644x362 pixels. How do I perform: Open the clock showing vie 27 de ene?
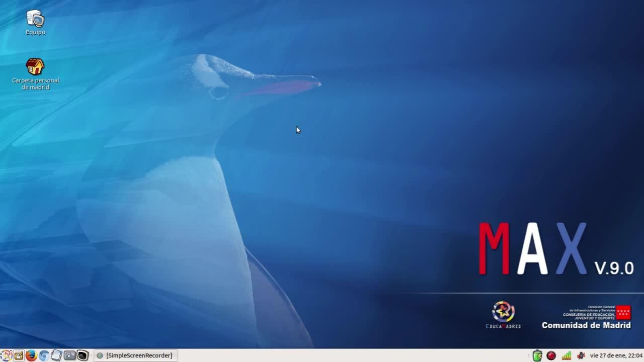point(616,355)
